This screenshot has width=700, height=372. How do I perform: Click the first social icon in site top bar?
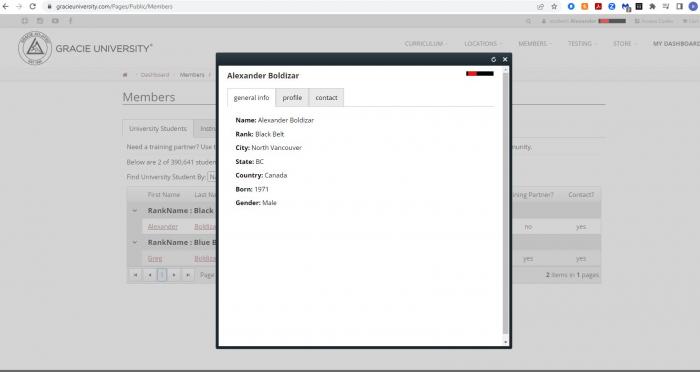click(25, 21)
